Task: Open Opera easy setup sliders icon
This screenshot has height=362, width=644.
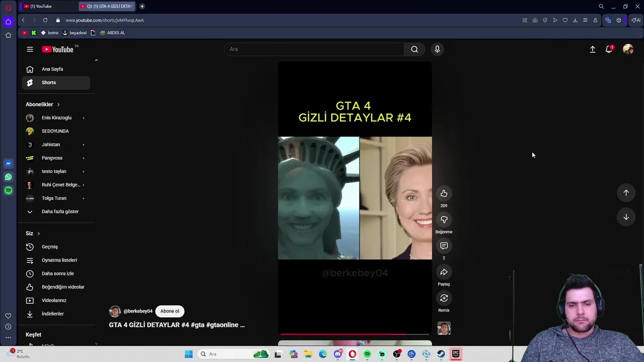Action: click(585, 20)
